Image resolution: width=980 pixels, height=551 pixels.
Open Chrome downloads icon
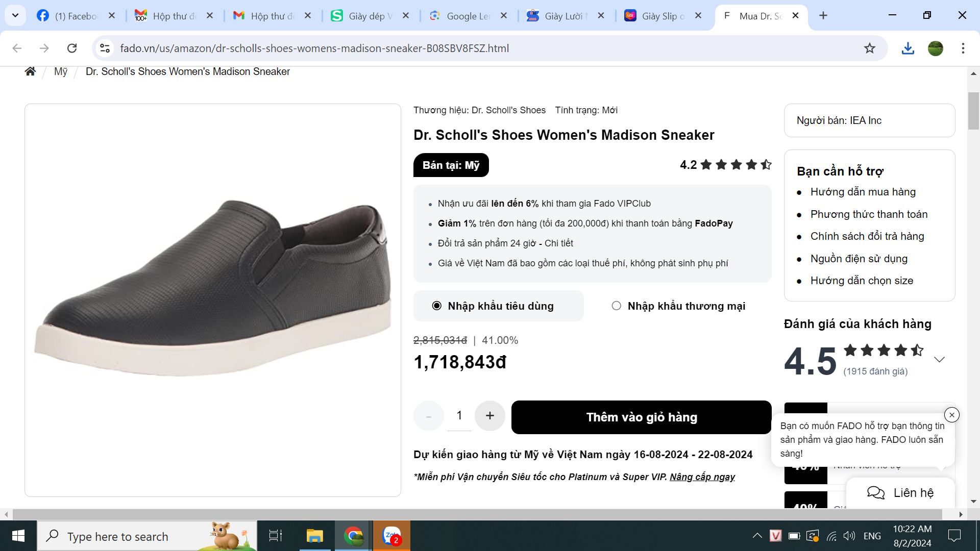tap(908, 48)
